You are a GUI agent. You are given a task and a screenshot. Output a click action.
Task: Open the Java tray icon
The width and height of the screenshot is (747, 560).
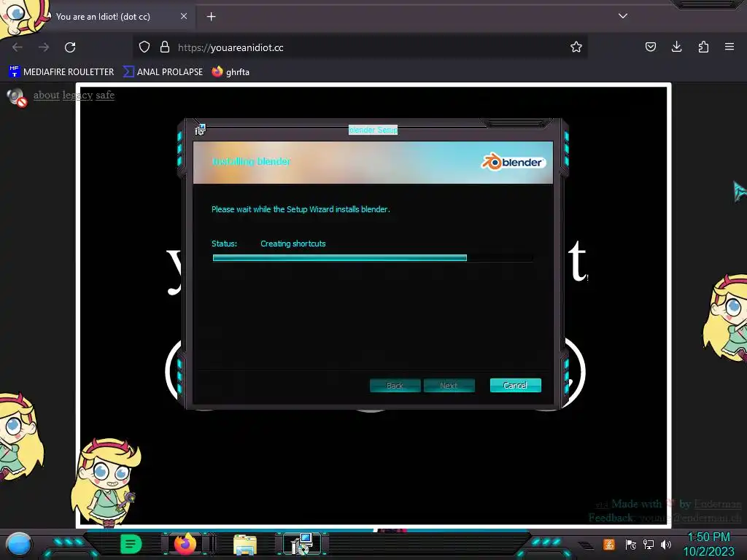point(609,544)
